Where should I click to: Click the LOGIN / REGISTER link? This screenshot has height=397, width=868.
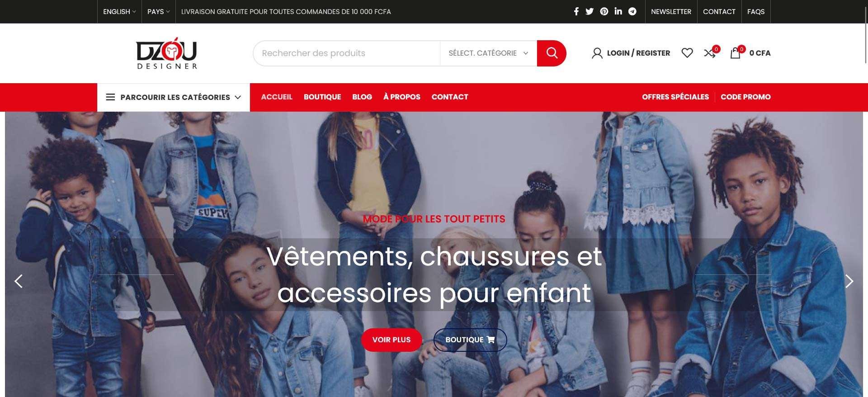(x=631, y=53)
